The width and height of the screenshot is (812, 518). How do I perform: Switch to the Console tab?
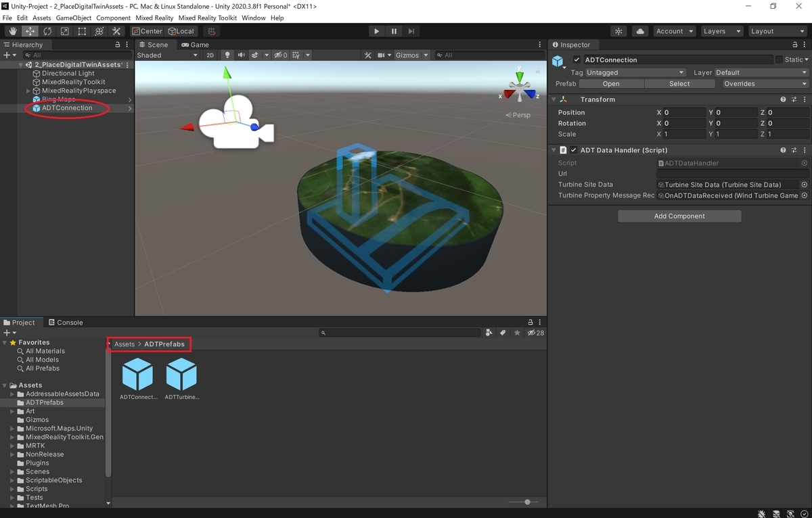pyautogui.click(x=66, y=323)
